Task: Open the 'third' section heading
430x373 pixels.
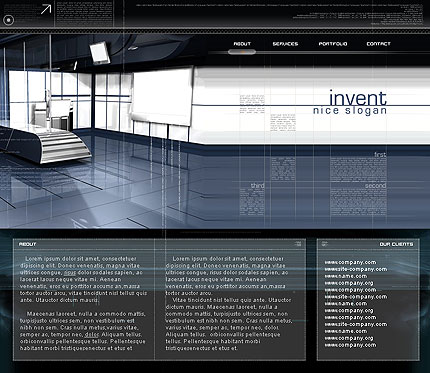Action: 257,186
